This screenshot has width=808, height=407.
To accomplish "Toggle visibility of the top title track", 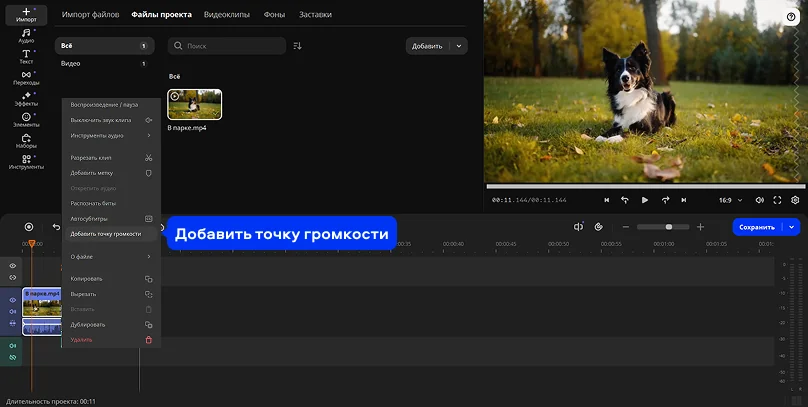I will [13, 266].
